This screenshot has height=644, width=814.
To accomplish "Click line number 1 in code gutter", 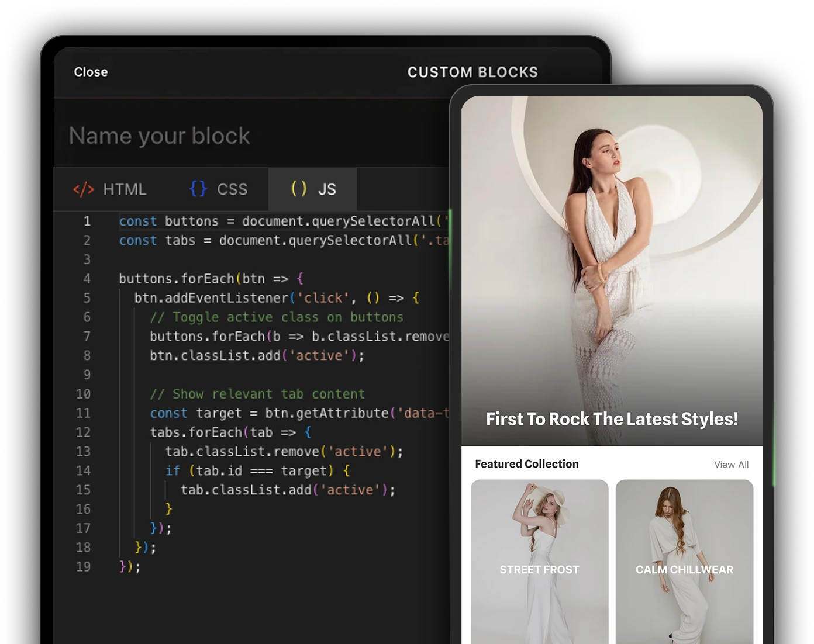I will [87, 221].
